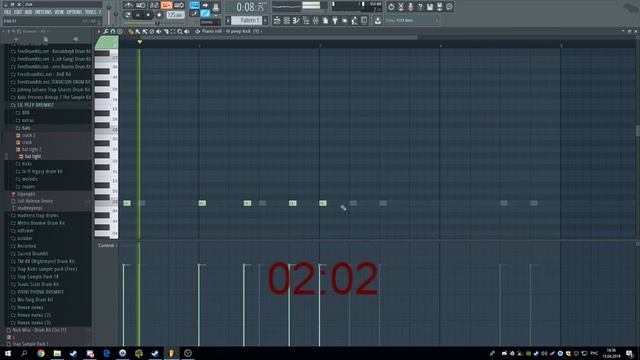Open the global snap selector dropdown
This screenshot has height=360, width=640.
tap(210, 22)
